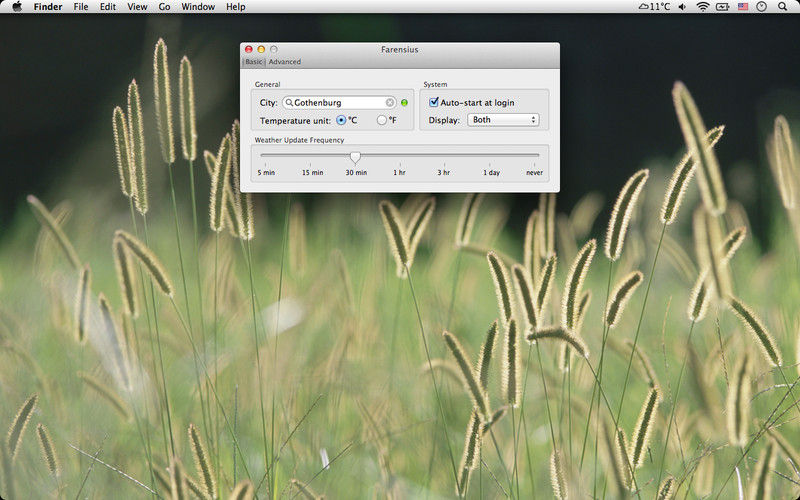Set update frequency slider to 15 min

312,172
